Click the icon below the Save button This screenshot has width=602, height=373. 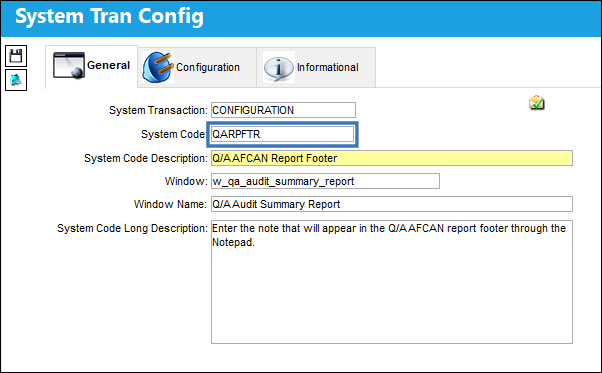coord(16,80)
